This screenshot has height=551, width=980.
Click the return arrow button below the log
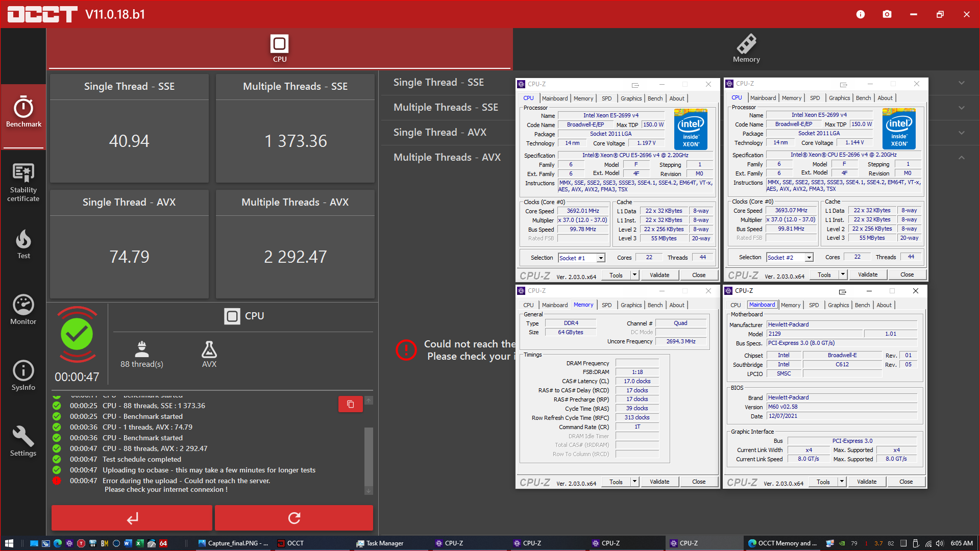[x=132, y=518]
